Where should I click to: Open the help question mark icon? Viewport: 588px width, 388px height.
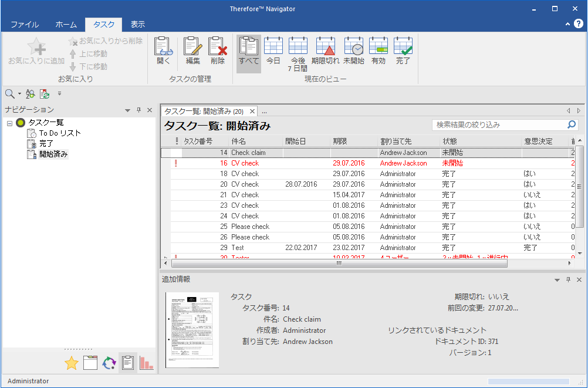[579, 23]
